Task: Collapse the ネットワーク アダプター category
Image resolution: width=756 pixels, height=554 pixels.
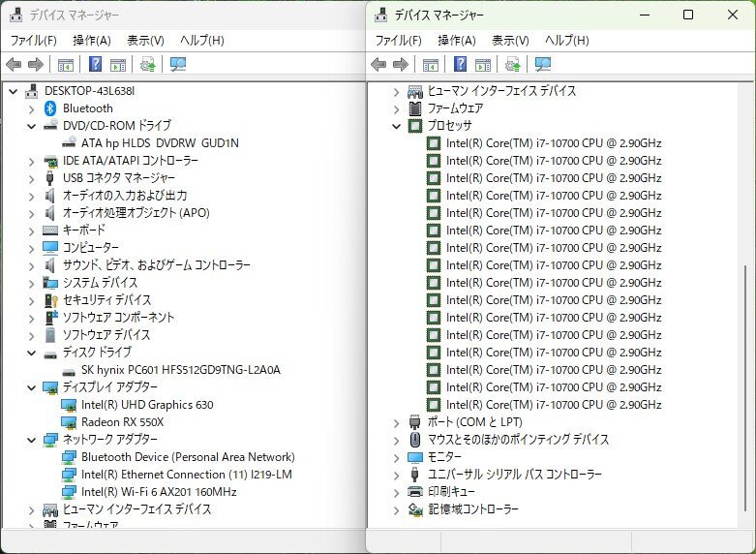Action: point(31,440)
